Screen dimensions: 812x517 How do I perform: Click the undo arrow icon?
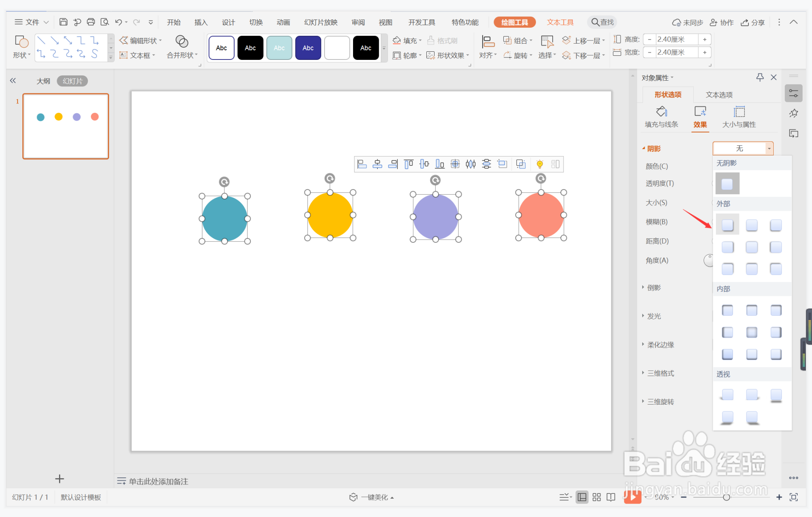click(119, 22)
